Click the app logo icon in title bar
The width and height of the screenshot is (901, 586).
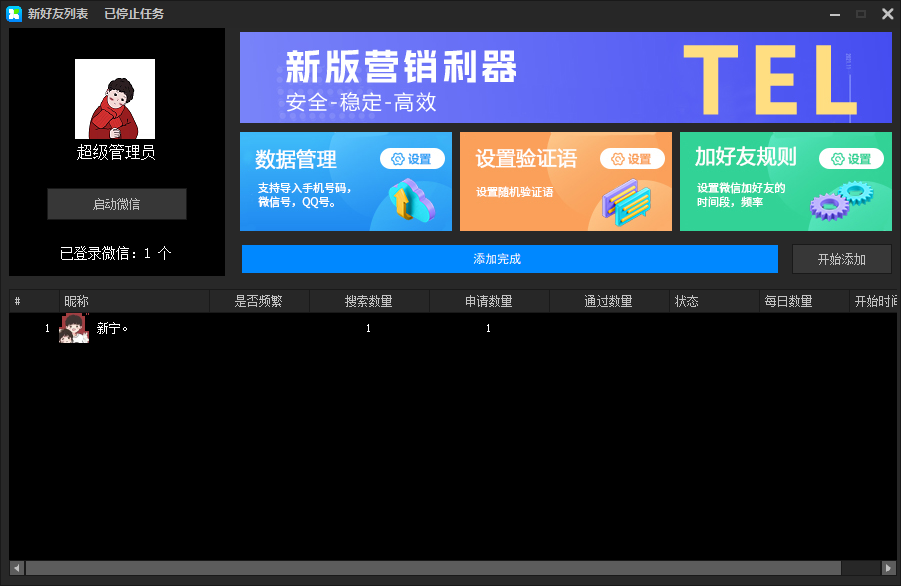(13, 13)
